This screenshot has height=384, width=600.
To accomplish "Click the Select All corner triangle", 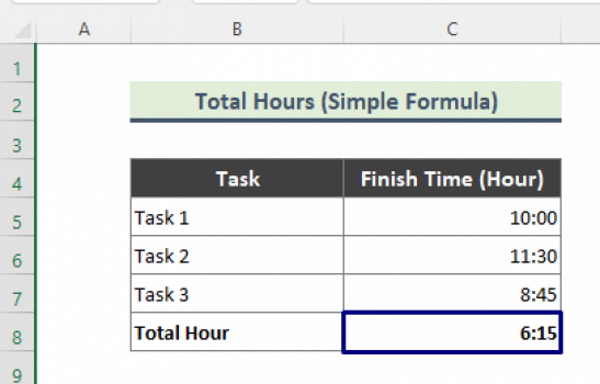I will coord(21,30).
